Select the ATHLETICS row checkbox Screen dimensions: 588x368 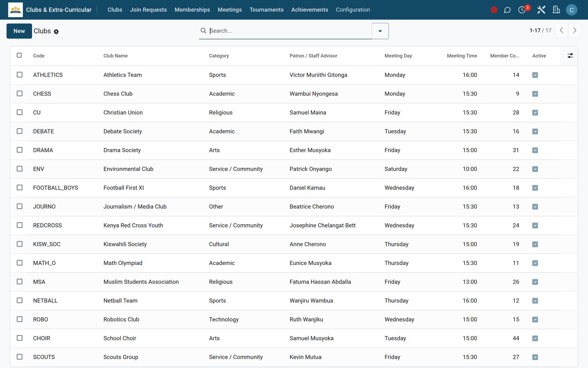coord(19,75)
